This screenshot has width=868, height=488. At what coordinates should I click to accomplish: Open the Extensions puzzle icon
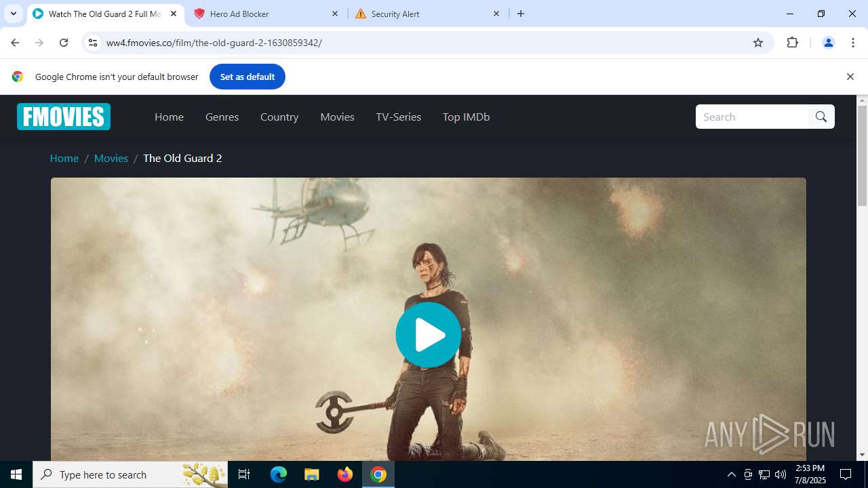coord(793,43)
